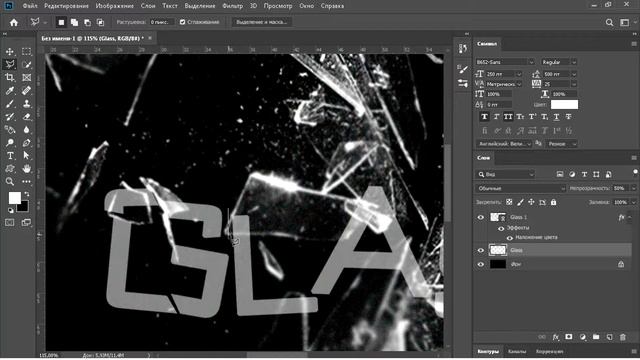Open the search magnifier in options bar
Viewport: 640px width, 360px height.
pos(609,22)
